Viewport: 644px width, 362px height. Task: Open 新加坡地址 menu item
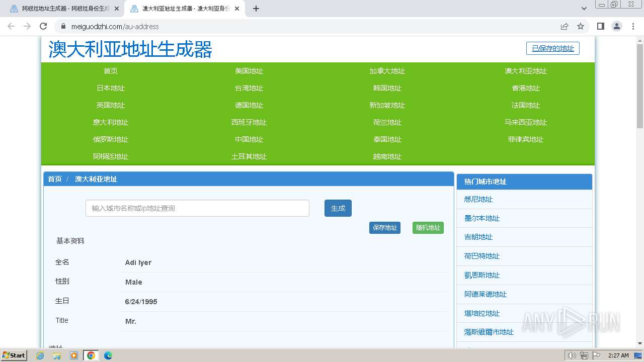387,105
